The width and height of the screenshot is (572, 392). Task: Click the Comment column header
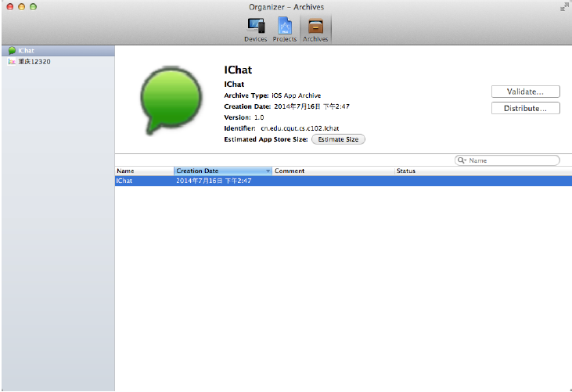333,171
